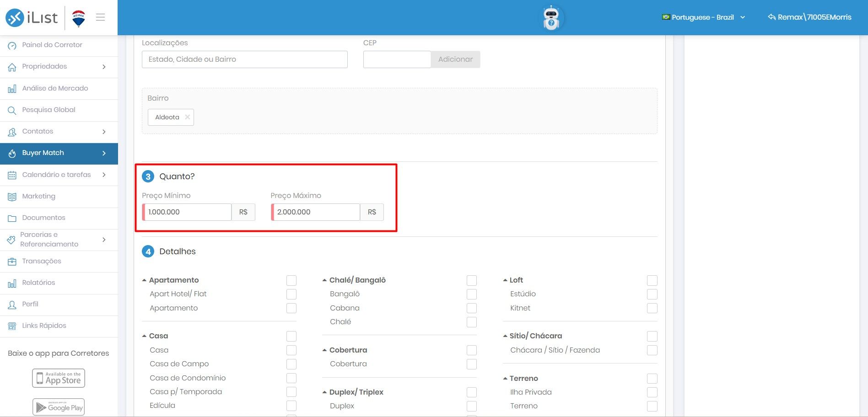Check the Duplex checkbox

[472, 406]
